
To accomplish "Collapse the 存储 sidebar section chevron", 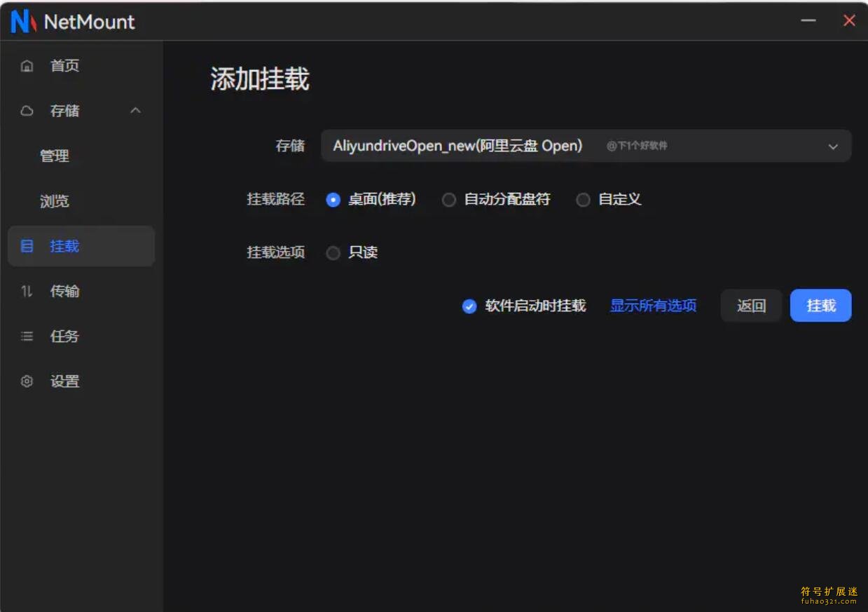I will [x=136, y=111].
